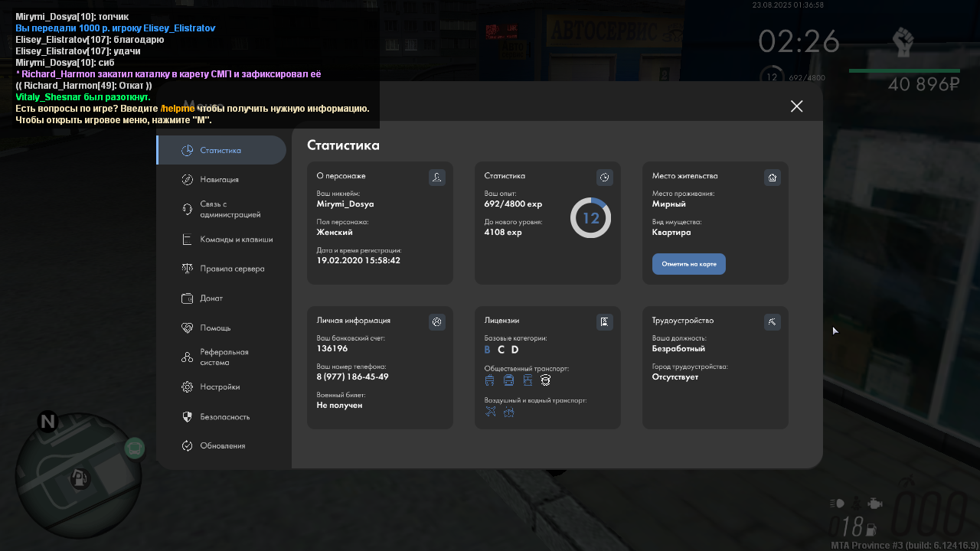Click the seatbelt indicator icon

[856, 504]
